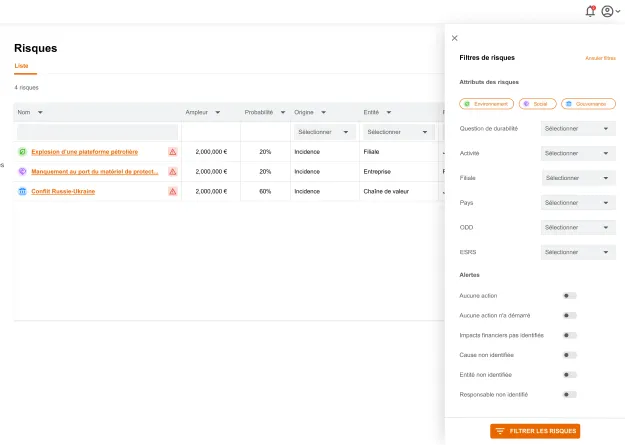Click warning alert icon on Conflit Russie-Ukraine row
The image size is (625, 445).
173,191
